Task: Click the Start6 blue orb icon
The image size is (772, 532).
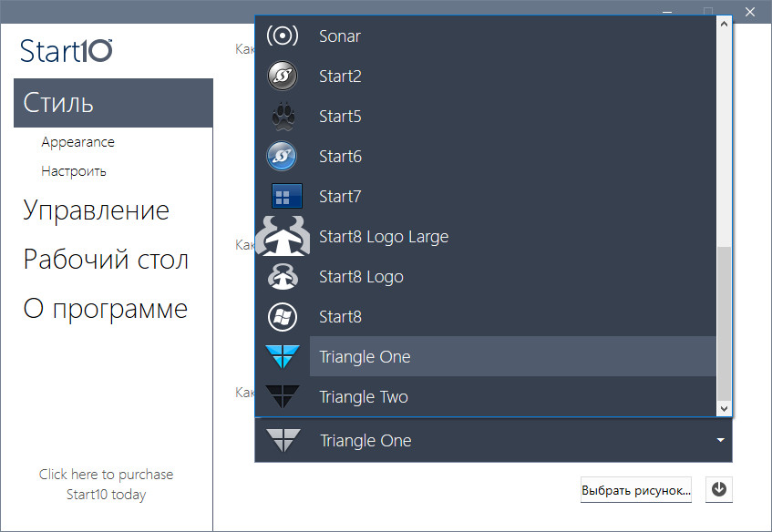Action: pyautogui.click(x=282, y=156)
